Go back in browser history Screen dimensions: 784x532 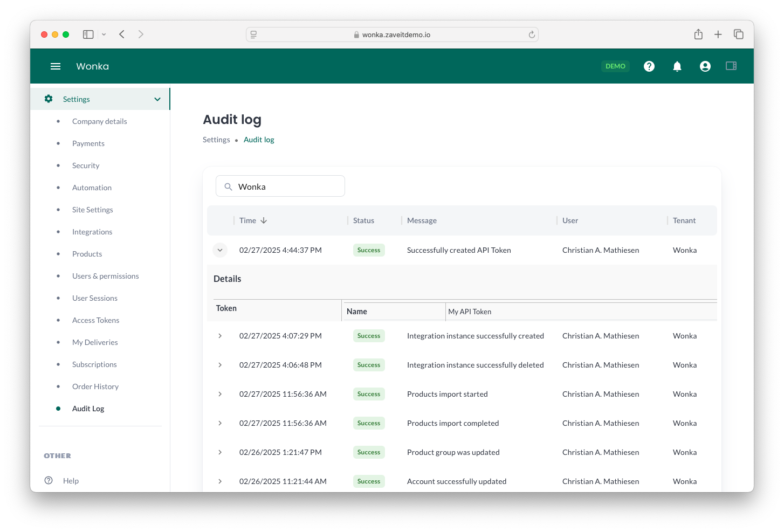click(x=122, y=34)
